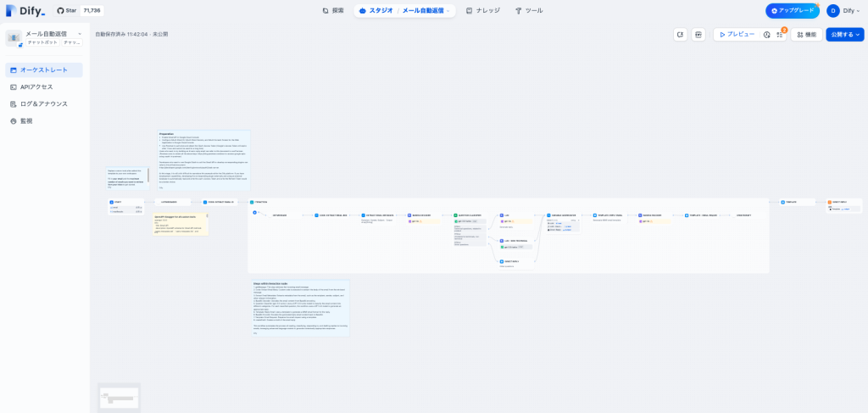Select オーケストレート in the sidebar
Screen dimensions: 868x413
[x=44, y=70]
